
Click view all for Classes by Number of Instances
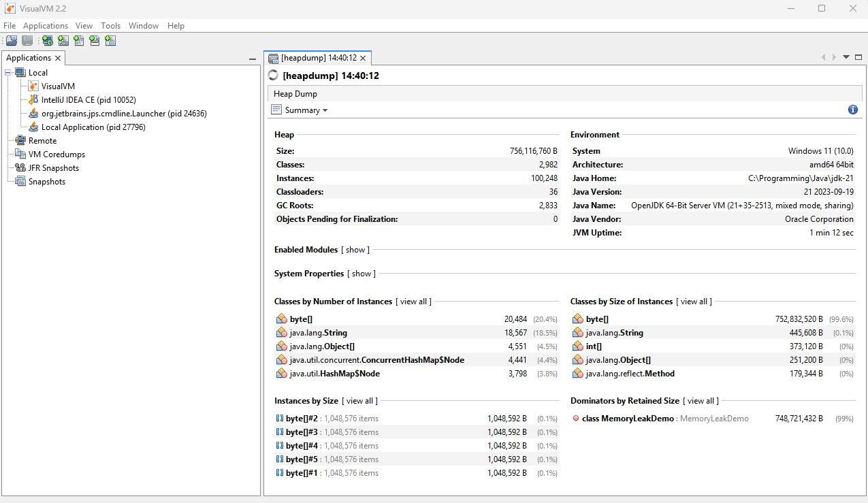point(413,302)
